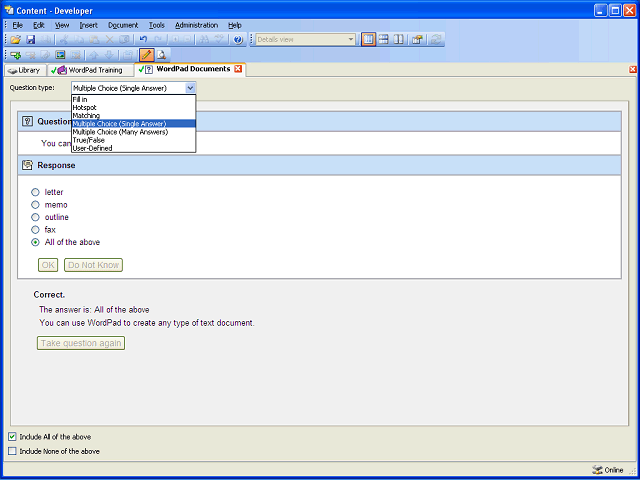This screenshot has width=640, height=480.
Task: Click the Save floppy disk icon
Action: click(31, 40)
